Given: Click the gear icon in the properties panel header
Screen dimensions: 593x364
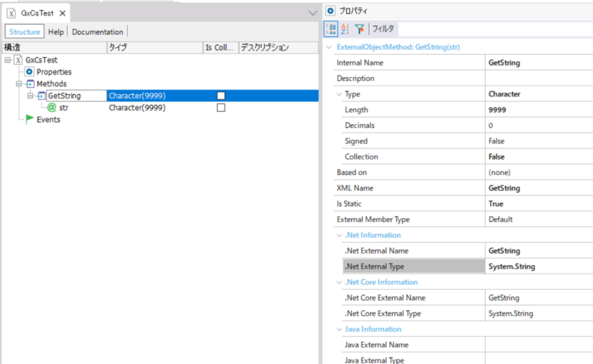Looking at the screenshot, I should [x=330, y=10].
